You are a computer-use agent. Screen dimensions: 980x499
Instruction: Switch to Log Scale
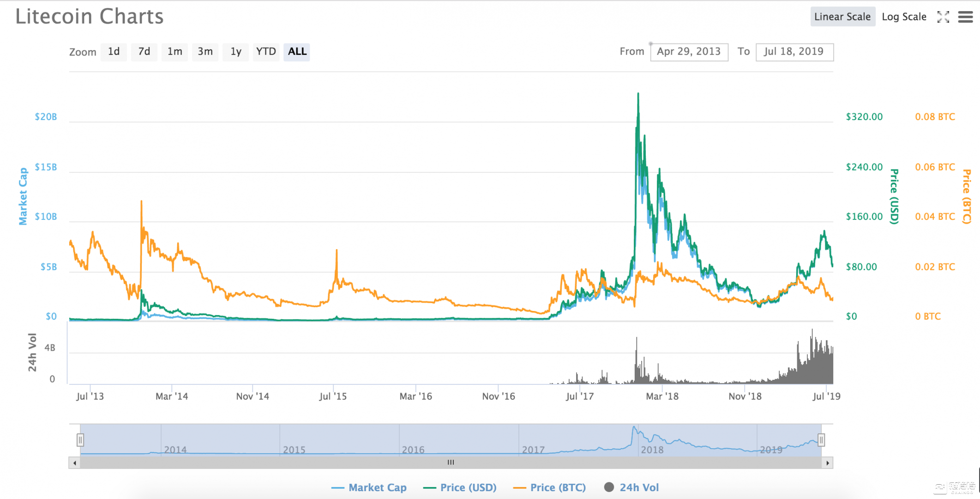pyautogui.click(x=904, y=17)
